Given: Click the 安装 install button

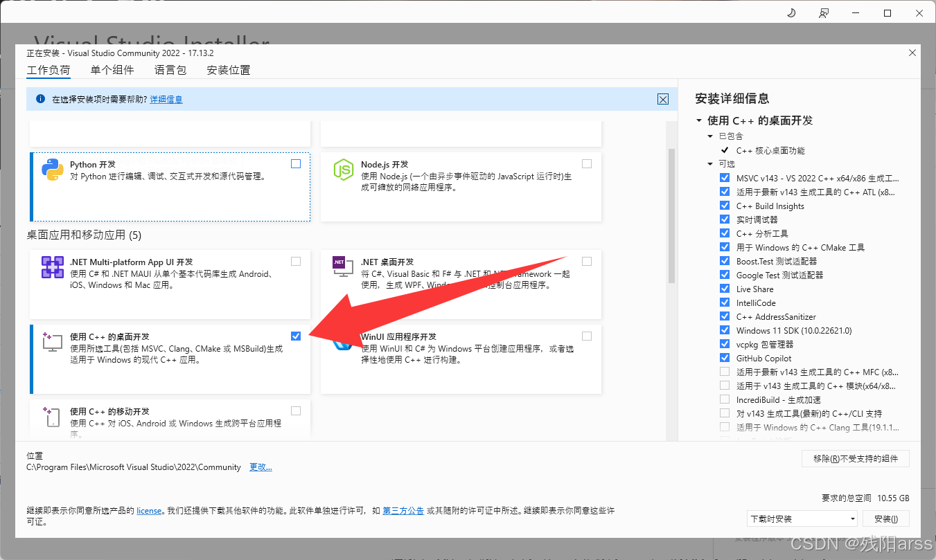Looking at the screenshot, I should click(x=886, y=518).
